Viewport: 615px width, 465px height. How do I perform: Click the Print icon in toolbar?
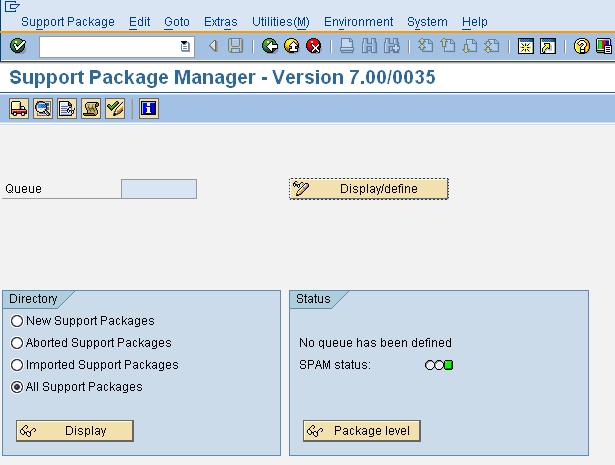pos(347,46)
